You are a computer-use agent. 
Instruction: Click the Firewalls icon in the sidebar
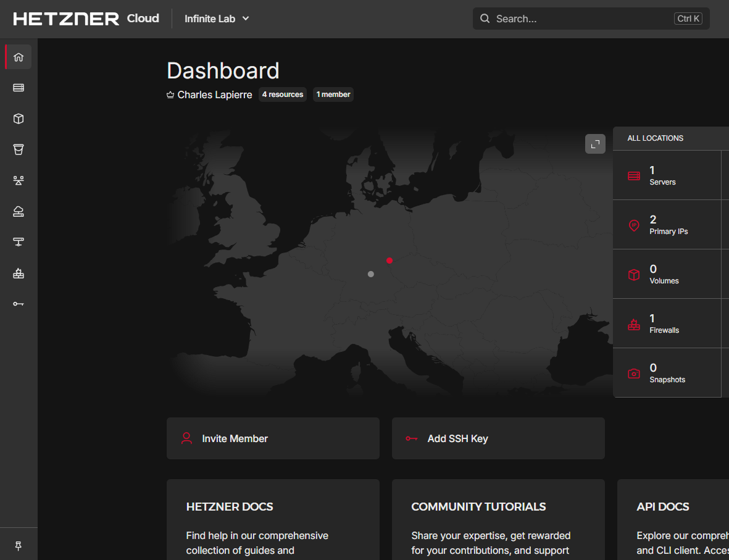(x=19, y=273)
